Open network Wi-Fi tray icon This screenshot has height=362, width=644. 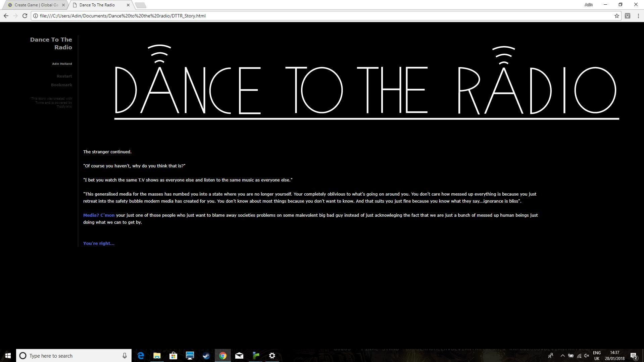coord(579,356)
